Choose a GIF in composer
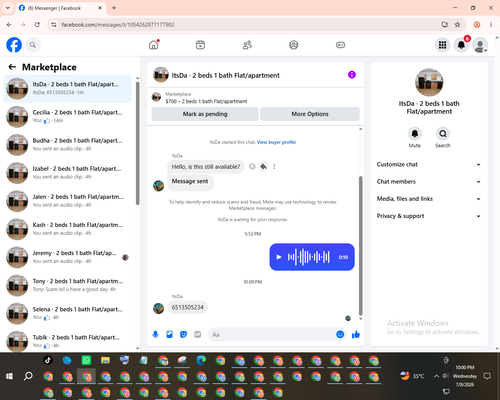The width and height of the screenshot is (500, 400). click(x=198, y=334)
